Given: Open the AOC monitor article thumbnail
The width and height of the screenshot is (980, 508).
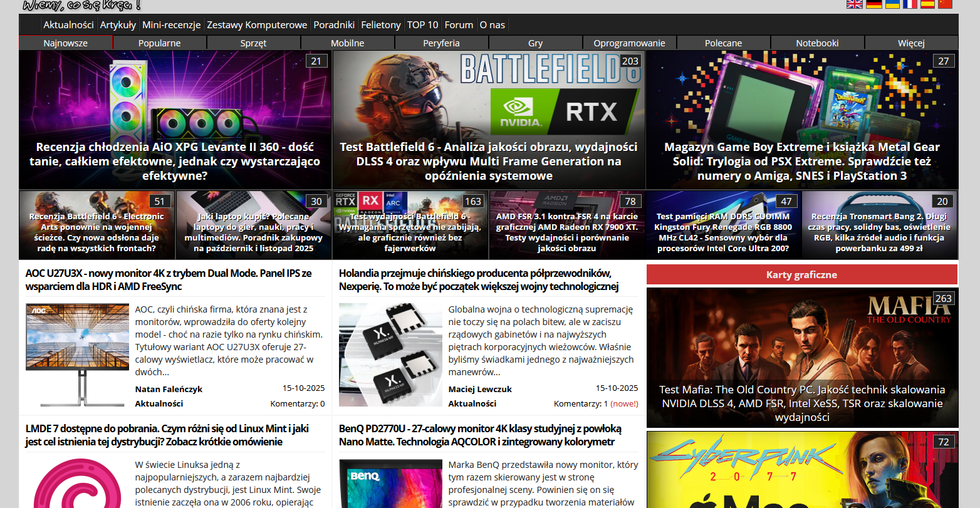Looking at the screenshot, I should pyautogui.click(x=75, y=355).
